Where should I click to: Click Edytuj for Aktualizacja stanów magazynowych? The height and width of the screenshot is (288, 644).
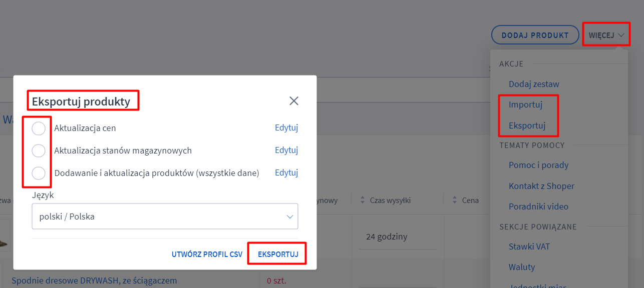click(286, 150)
